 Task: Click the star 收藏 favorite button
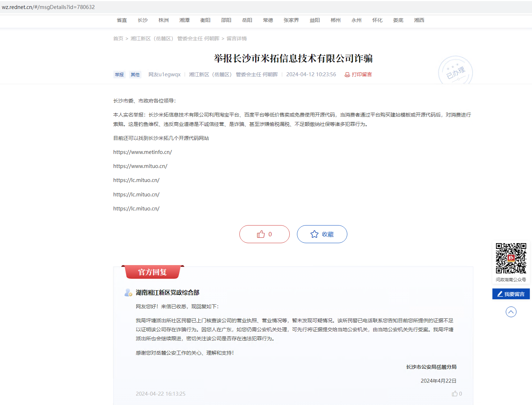(322, 234)
